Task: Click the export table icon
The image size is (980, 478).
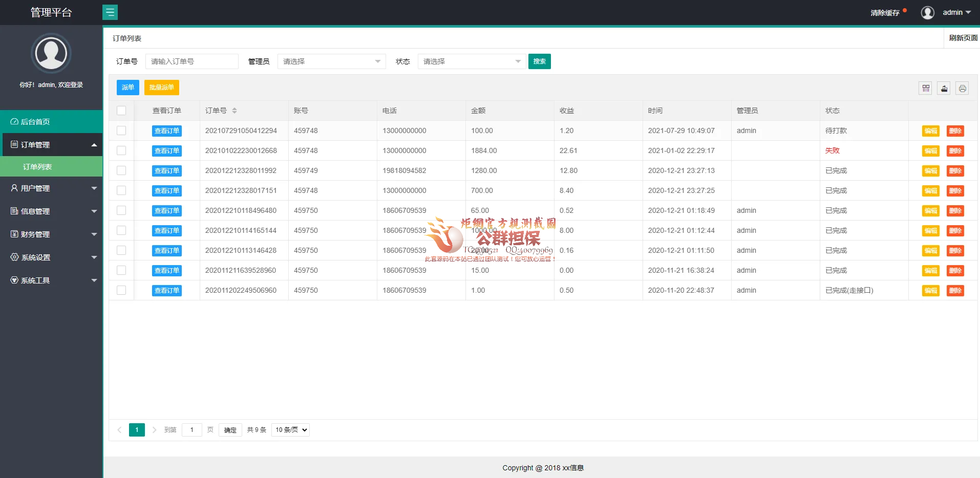Action: 944,89
